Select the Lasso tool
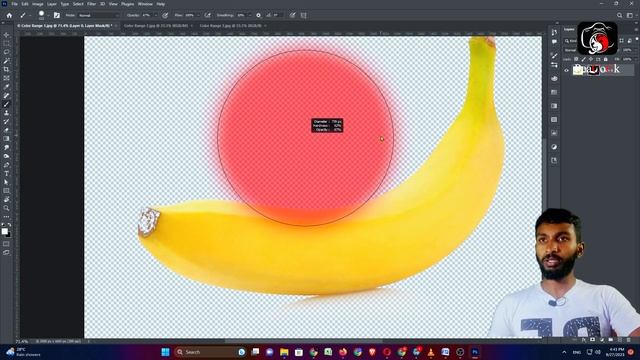Screen dimensions: 640x360 click(x=7, y=52)
